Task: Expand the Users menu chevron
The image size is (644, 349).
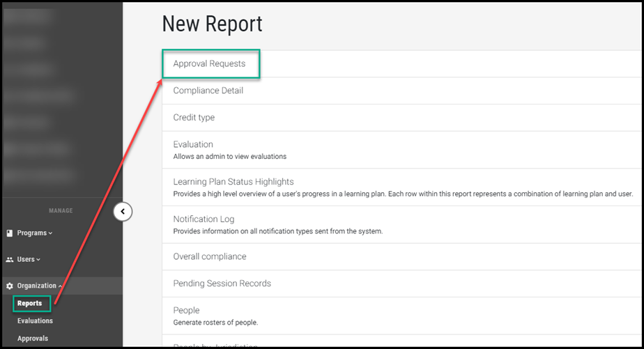Action: [x=38, y=260]
